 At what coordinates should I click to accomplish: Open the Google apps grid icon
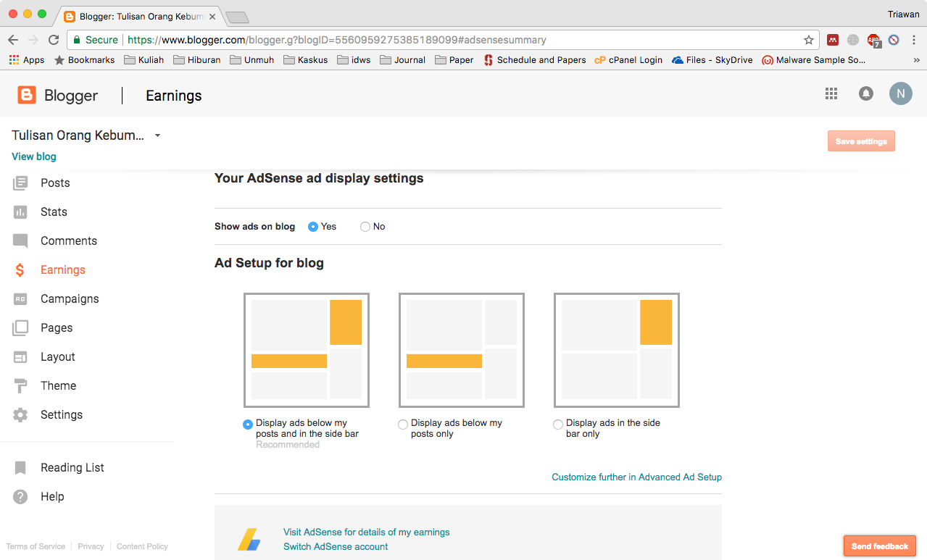(x=831, y=93)
